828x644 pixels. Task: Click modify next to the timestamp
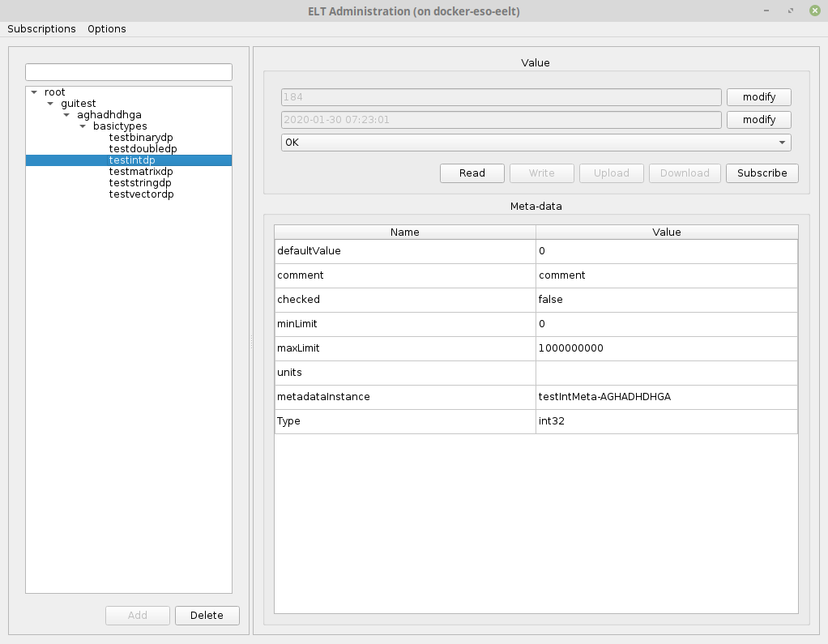[758, 120]
